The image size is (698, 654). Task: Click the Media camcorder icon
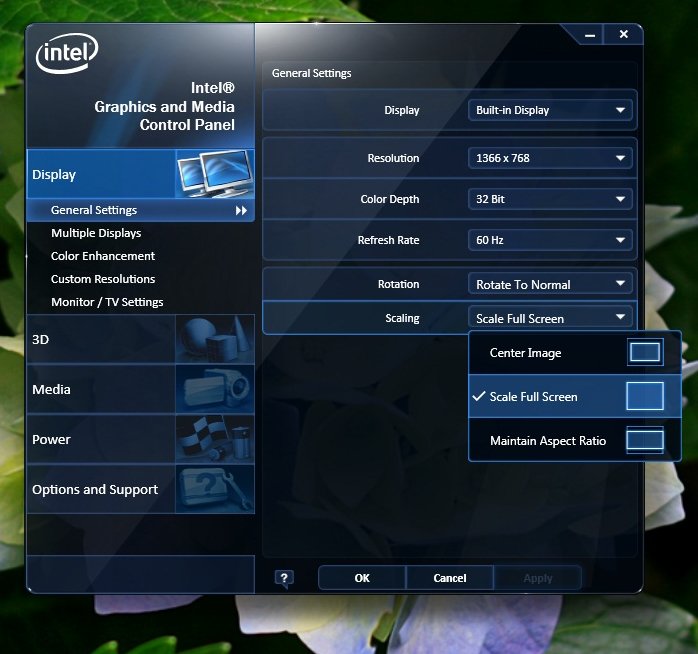[215, 389]
